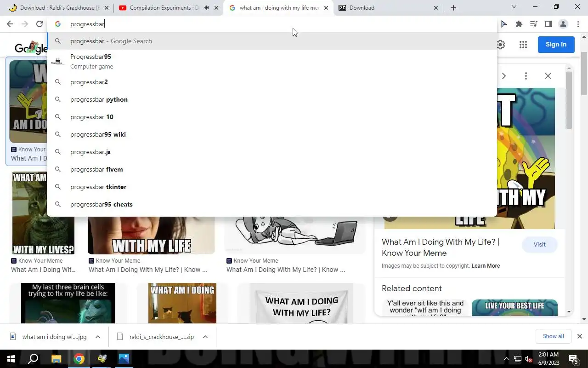588x368 pixels.
Task: Open the 'WITH MY LIFE' woman meme thumbnail
Action: [x=151, y=236]
